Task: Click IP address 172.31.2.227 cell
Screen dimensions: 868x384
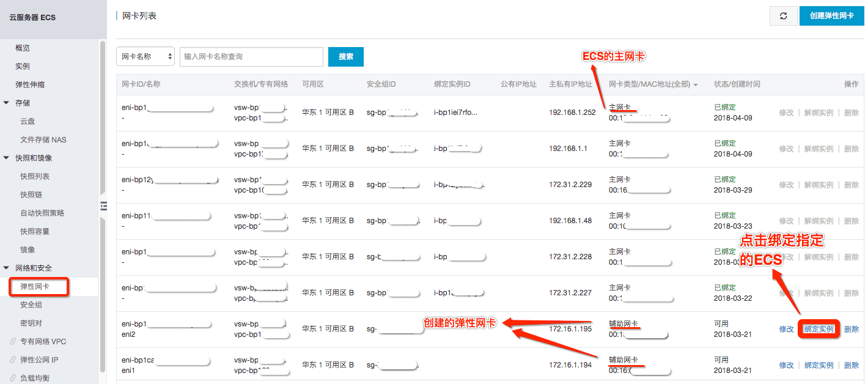Action: click(x=570, y=293)
